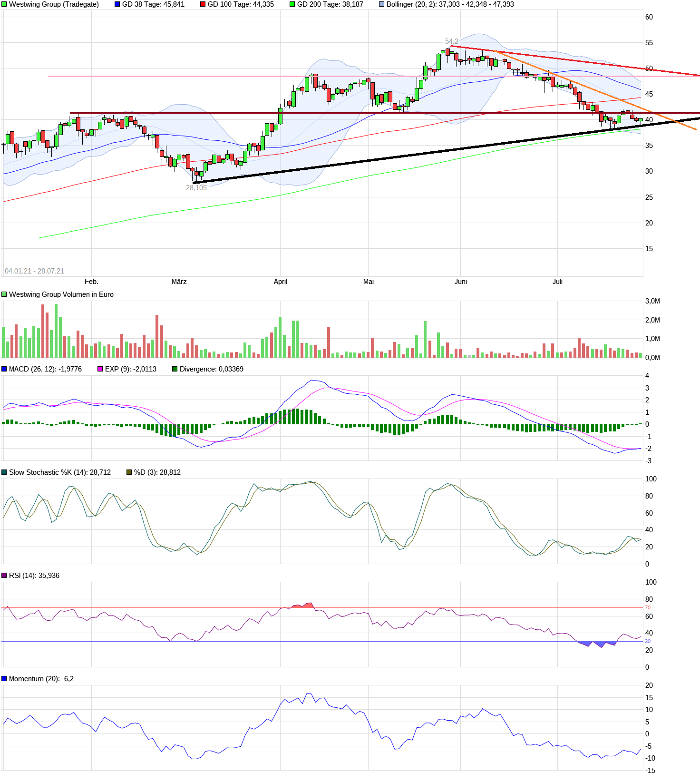This screenshot has height=782, width=700.
Task: Click the 3,0M volume axis label
Action: pyautogui.click(x=652, y=301)
